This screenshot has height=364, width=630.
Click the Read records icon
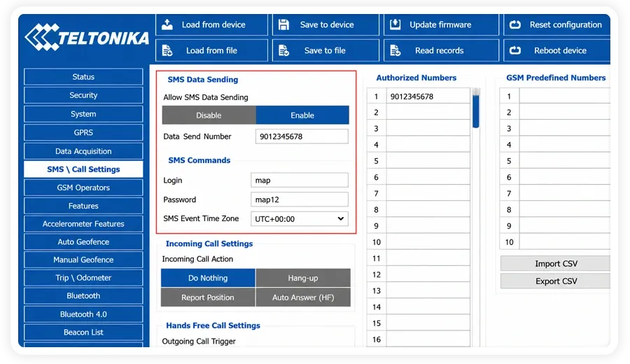pos(395,50)
